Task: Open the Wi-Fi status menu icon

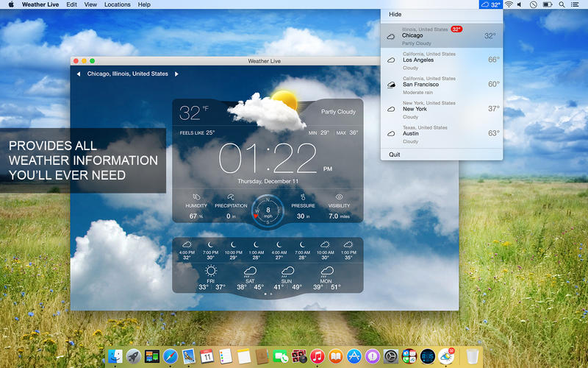Action: [509, 4]
